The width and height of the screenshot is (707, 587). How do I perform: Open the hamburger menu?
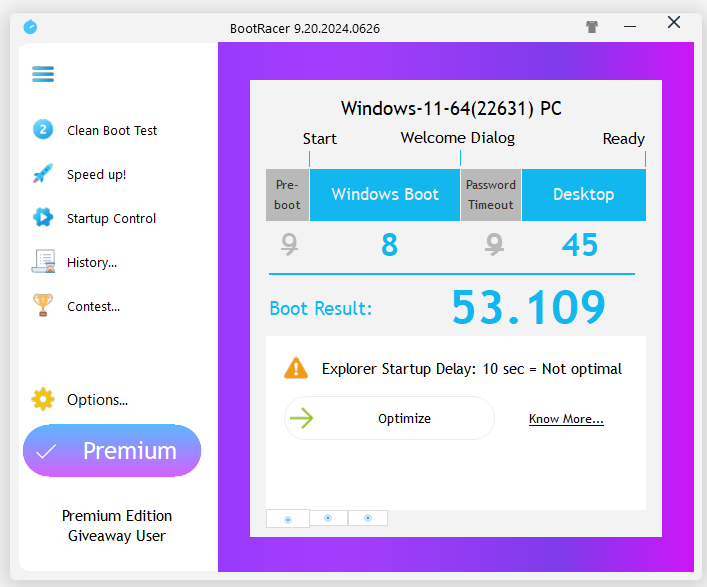point(43,74)
